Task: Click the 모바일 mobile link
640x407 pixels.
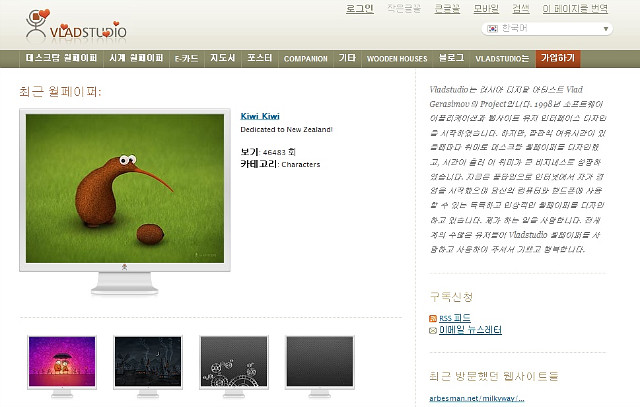Action: [486, 9]
